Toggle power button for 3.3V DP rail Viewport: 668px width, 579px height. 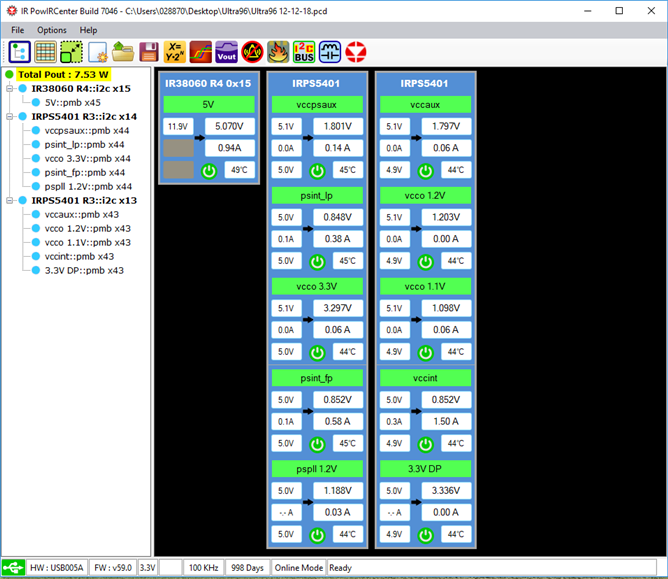425,535
